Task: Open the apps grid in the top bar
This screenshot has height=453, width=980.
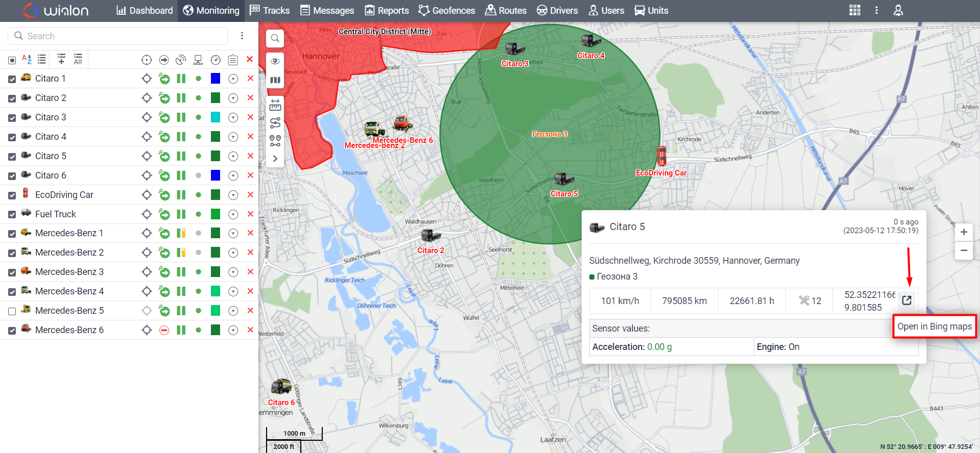Action: coord(854,10)
